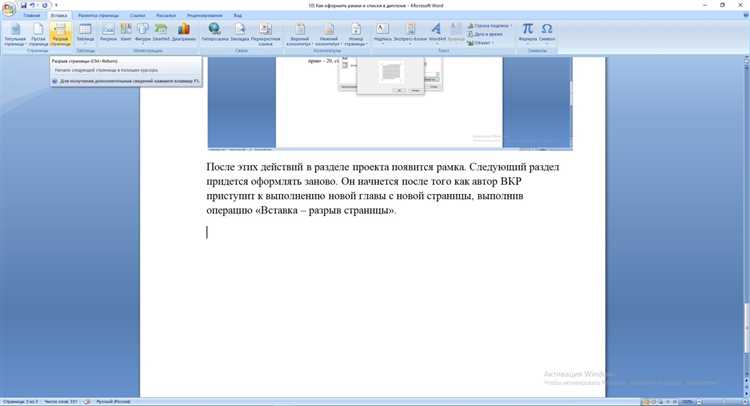Add a bookmark with Закладка
Image resolution: width=750 pixels, height=406 pixels.
pos(240,33)
